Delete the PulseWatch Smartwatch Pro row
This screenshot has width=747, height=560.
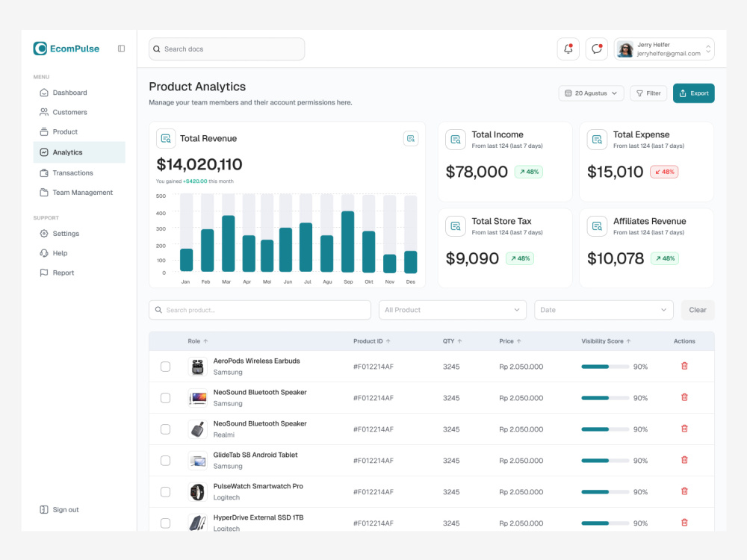(x=684, y=491)
